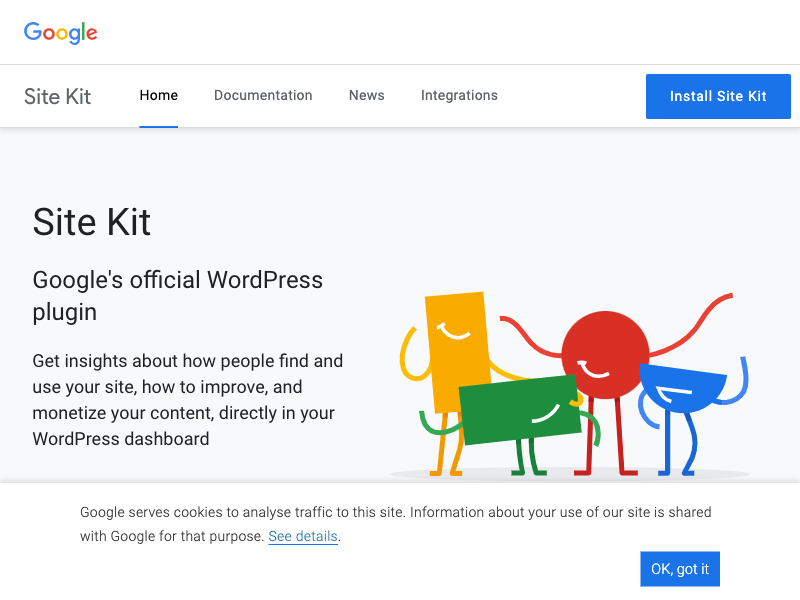Click the "Get insights about how people find" paragraph
The width and height of the screenshot is (800, 600).
[x=187, y=399]
